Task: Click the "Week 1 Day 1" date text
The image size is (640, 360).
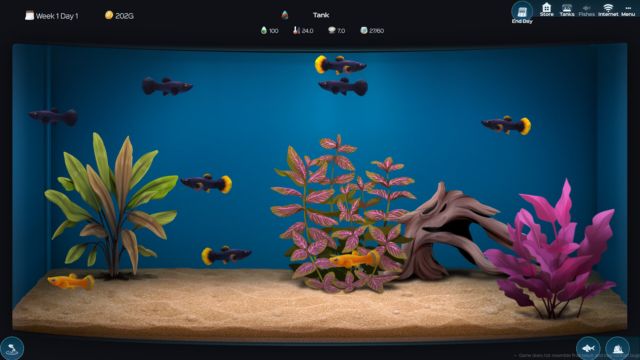Action: pos(57,16)
